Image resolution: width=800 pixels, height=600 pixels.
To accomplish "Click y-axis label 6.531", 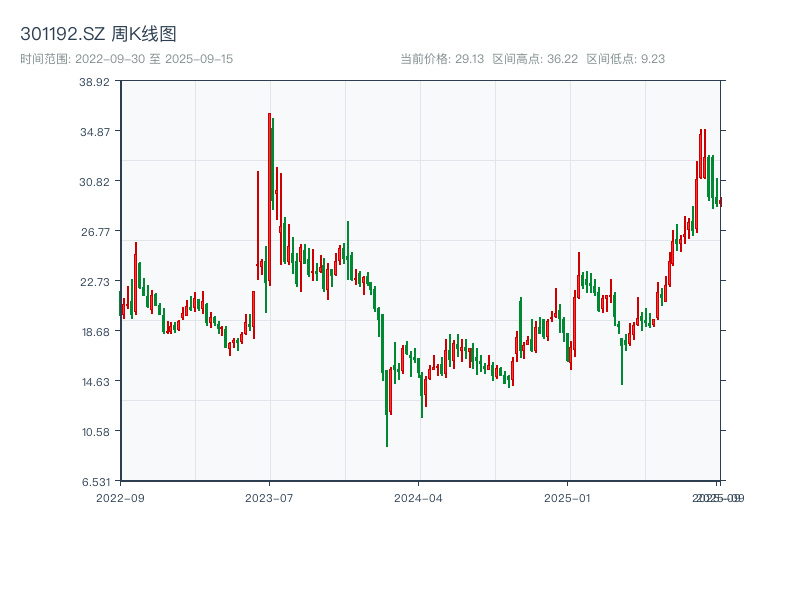I will pyautogui.click(x=96, y=482).
